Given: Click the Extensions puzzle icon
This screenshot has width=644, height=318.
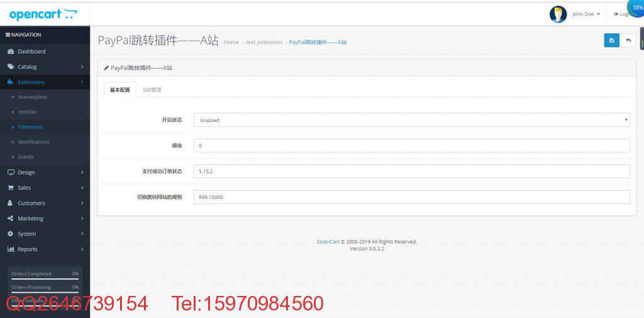Looking at the screenshot, I should [11, 82].
